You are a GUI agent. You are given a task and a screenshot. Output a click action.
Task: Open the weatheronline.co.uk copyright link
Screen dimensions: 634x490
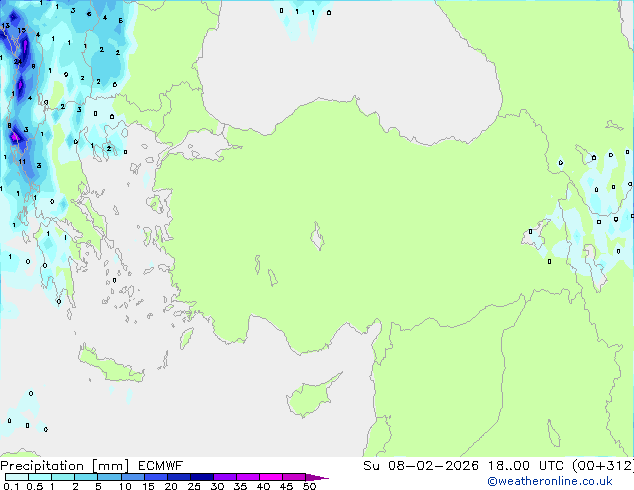[550, 481]
